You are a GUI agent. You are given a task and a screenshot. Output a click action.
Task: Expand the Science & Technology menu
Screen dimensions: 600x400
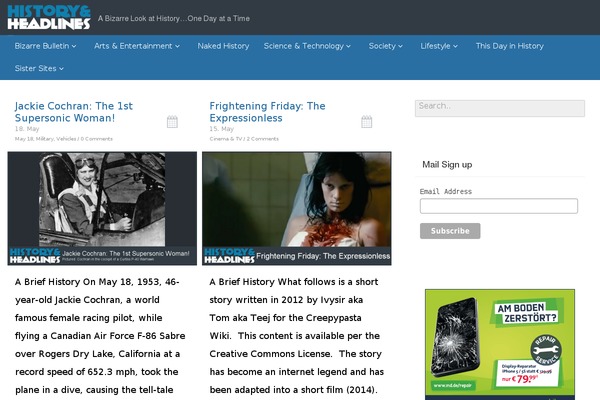[x=307, y=46]
